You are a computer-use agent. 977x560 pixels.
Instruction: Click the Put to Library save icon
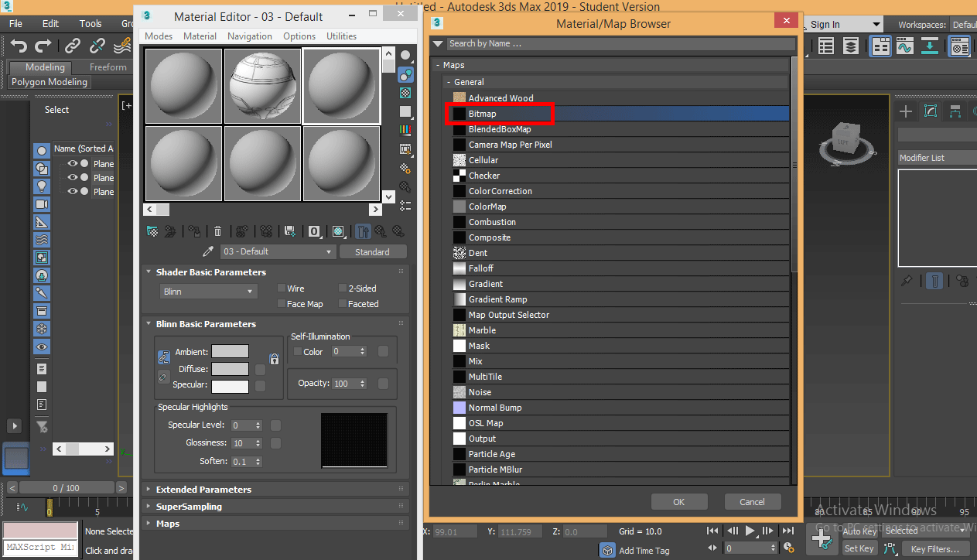[x=289, y=230]
